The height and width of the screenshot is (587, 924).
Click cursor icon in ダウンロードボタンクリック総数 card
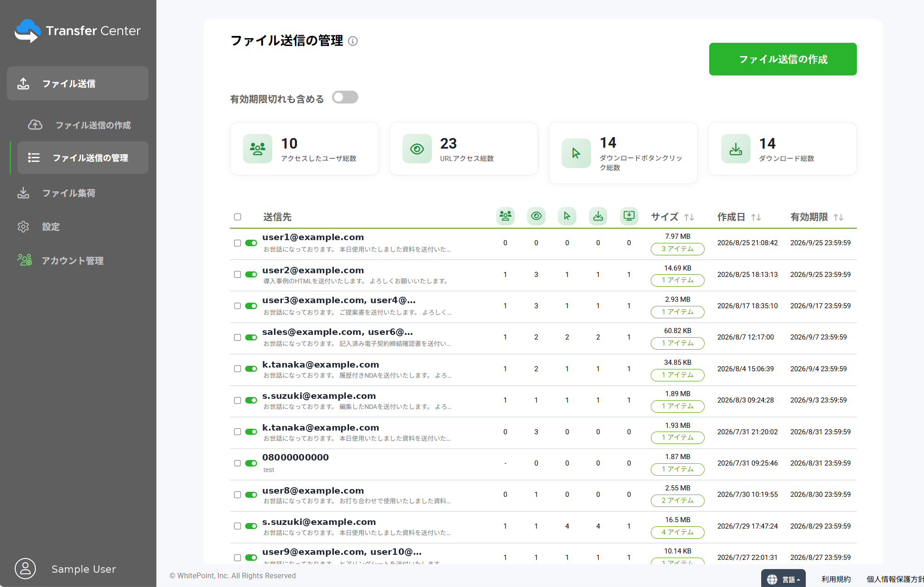point(576,153)
